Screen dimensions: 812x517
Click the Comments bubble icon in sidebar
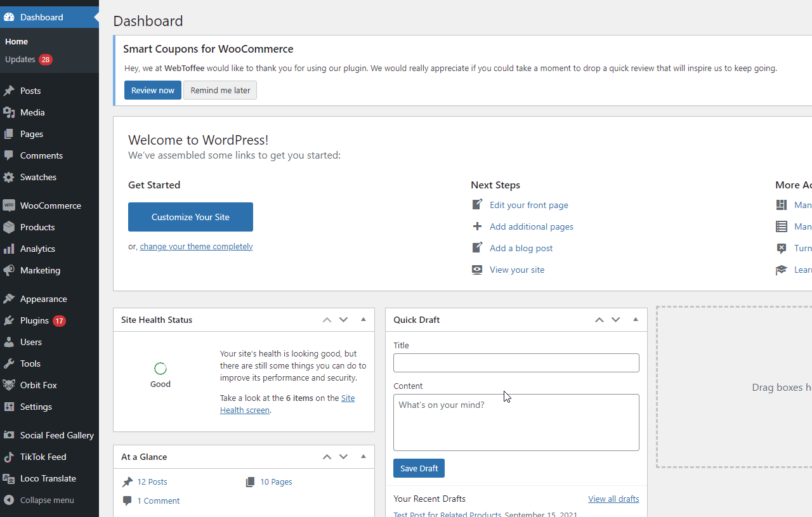[x=9, y=155]
